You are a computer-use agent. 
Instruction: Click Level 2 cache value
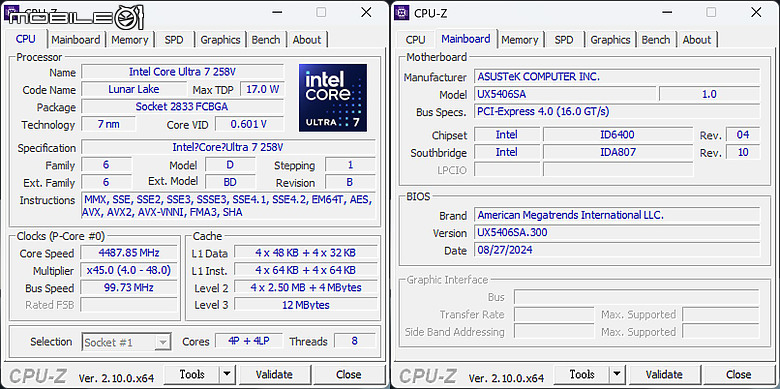[305, 288]
